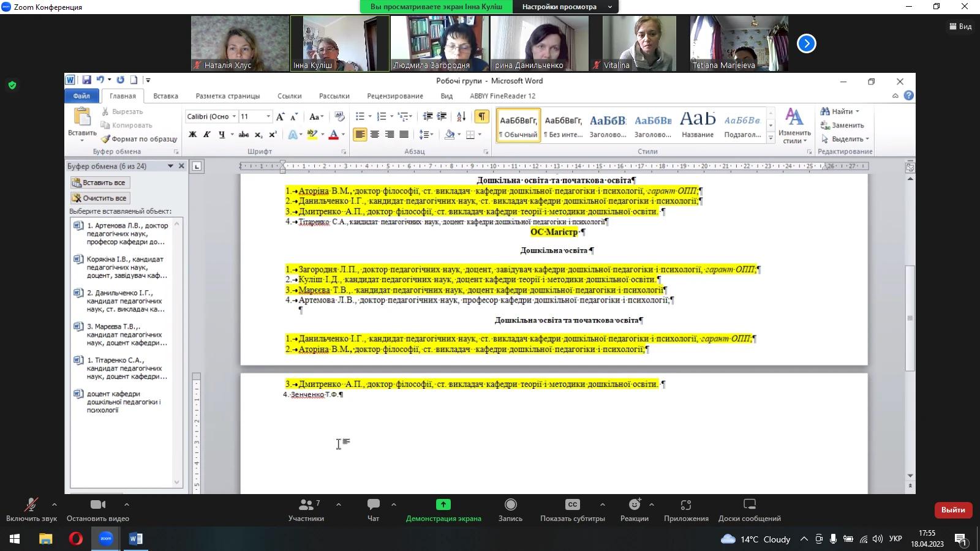Open Zoom Chat (Чат) panel
This screenshot has height=551, width=980.
[373, 510]
